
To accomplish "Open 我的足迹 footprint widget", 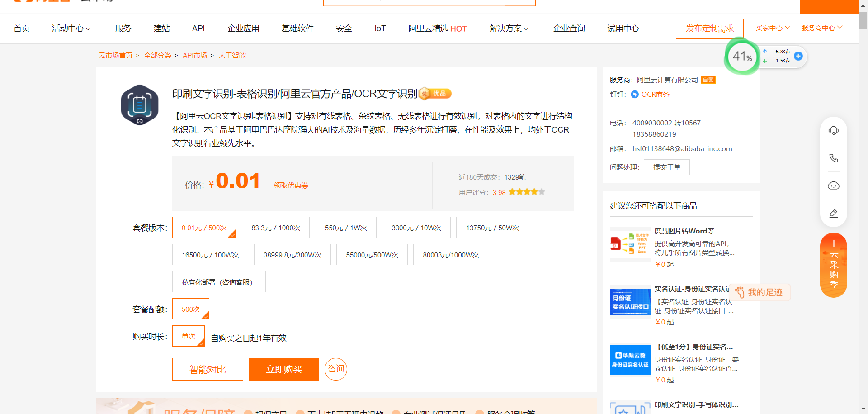I will (x=759, y=292).
